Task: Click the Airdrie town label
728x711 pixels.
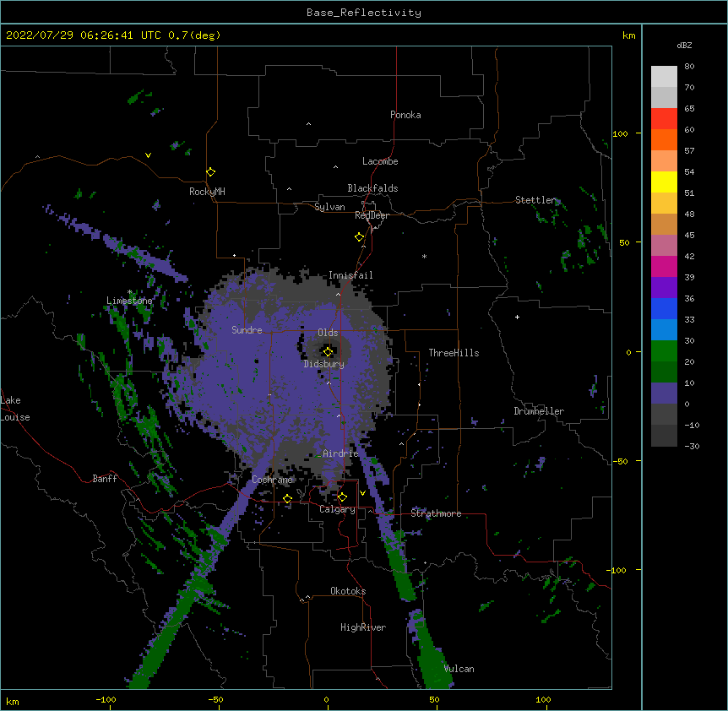Action: point(341,453)
